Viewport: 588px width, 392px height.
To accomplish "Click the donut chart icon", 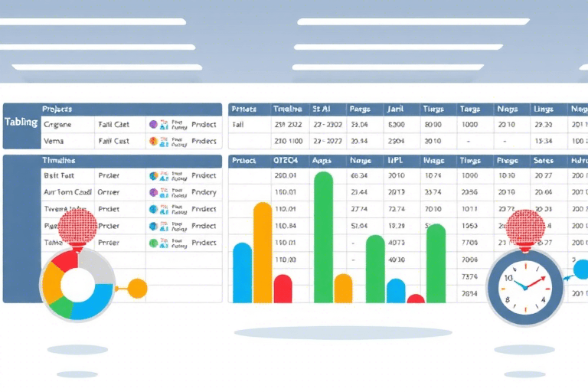I will (x=76, y=283).
